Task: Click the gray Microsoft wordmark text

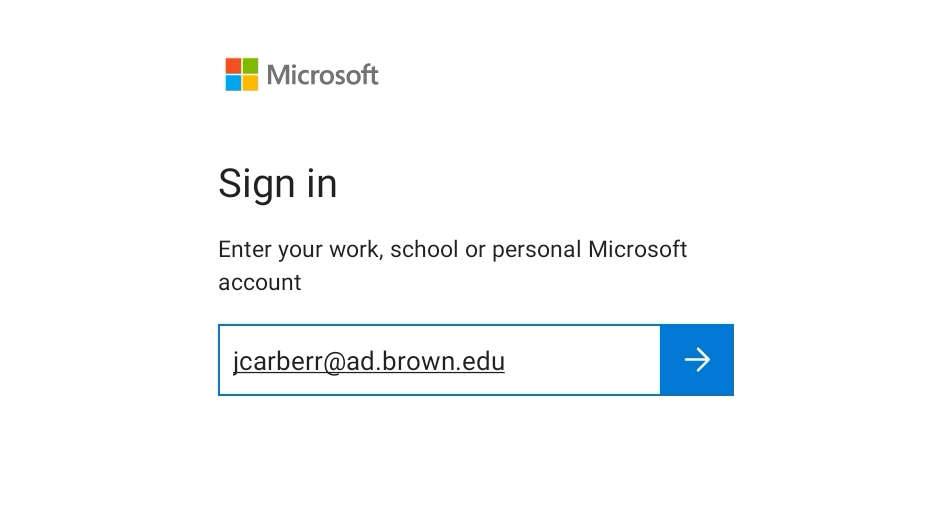Action: point(322,75)
